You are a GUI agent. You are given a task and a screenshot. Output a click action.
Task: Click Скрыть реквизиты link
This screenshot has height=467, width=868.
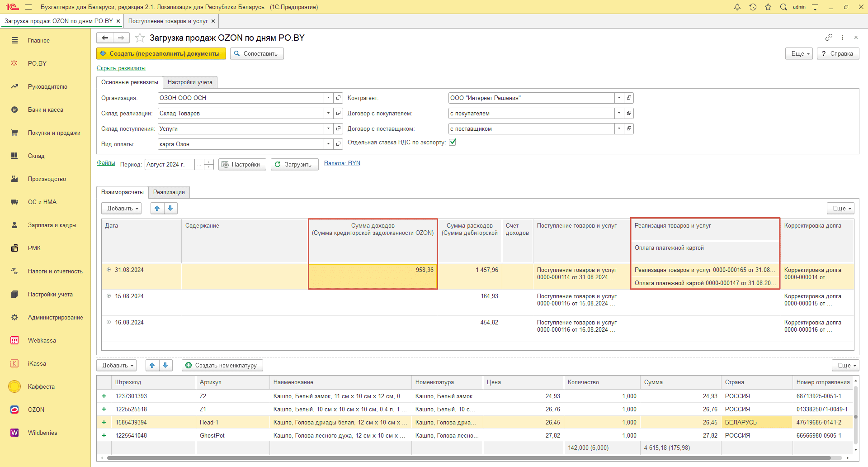[x=121, y=68]
